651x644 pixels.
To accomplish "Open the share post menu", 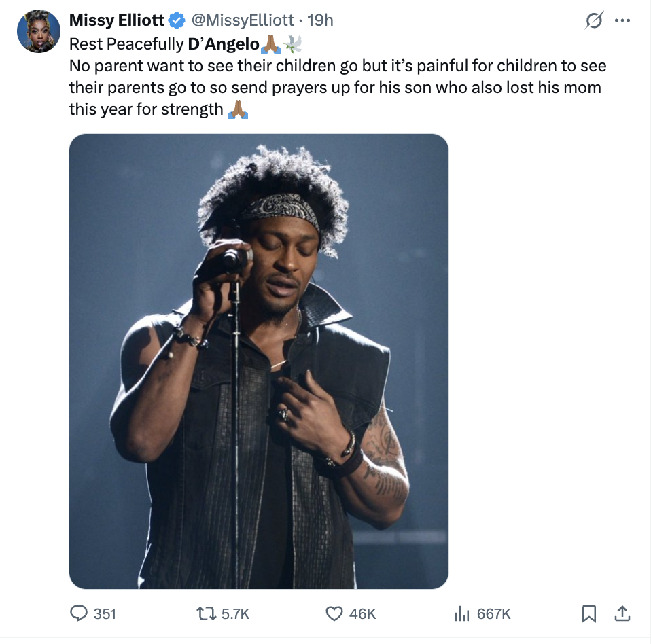I will point(622,613).
